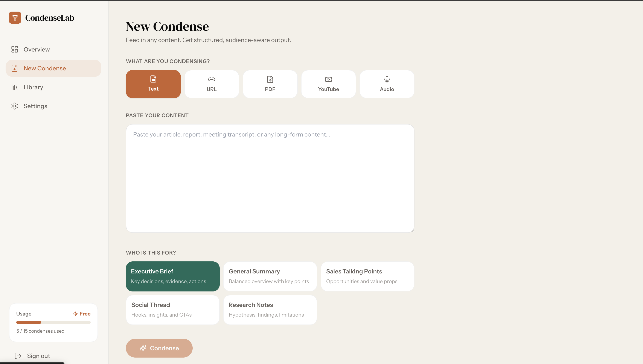This screenshot has width=643, height=364.
Task: Click the Library shelf icon
Action: [15, 87]
